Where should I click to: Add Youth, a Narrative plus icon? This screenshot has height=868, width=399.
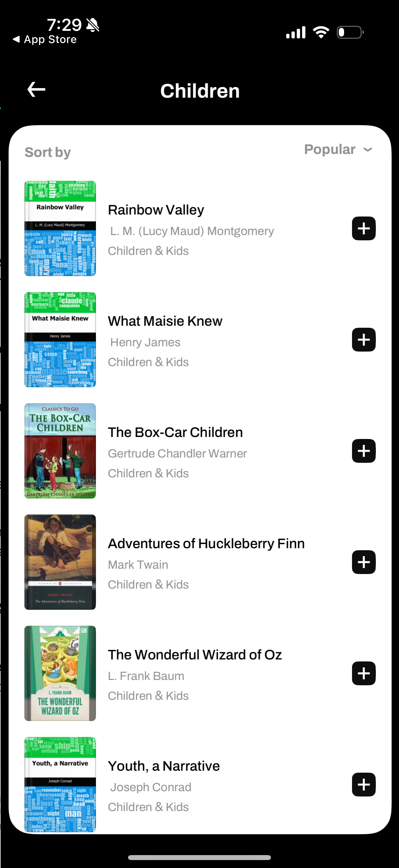(x=364, y=785)
